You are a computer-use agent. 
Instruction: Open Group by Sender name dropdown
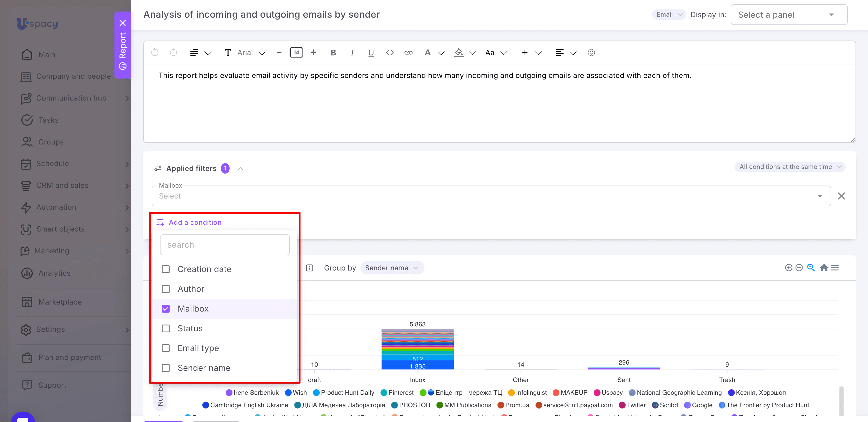[392, 268]
